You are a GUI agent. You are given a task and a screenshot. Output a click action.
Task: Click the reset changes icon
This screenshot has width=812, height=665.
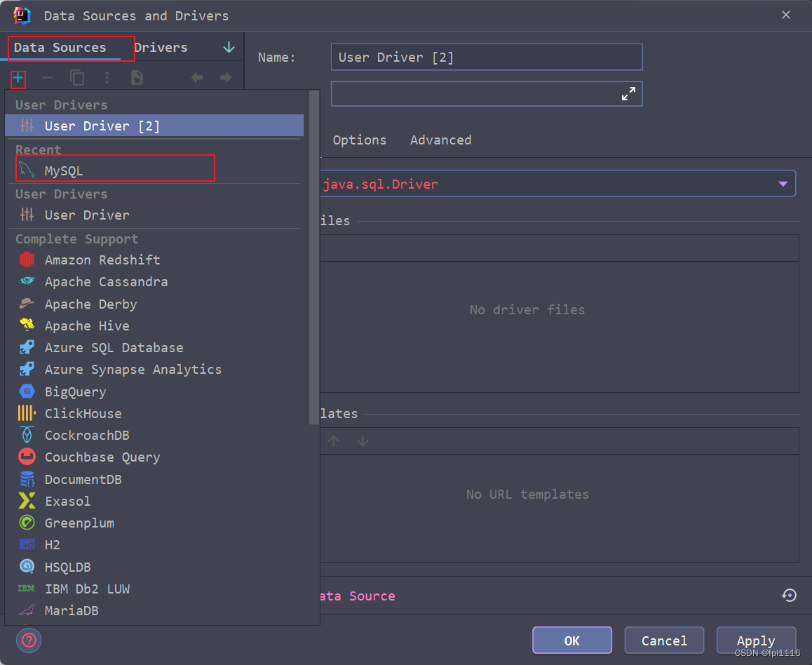789,595
